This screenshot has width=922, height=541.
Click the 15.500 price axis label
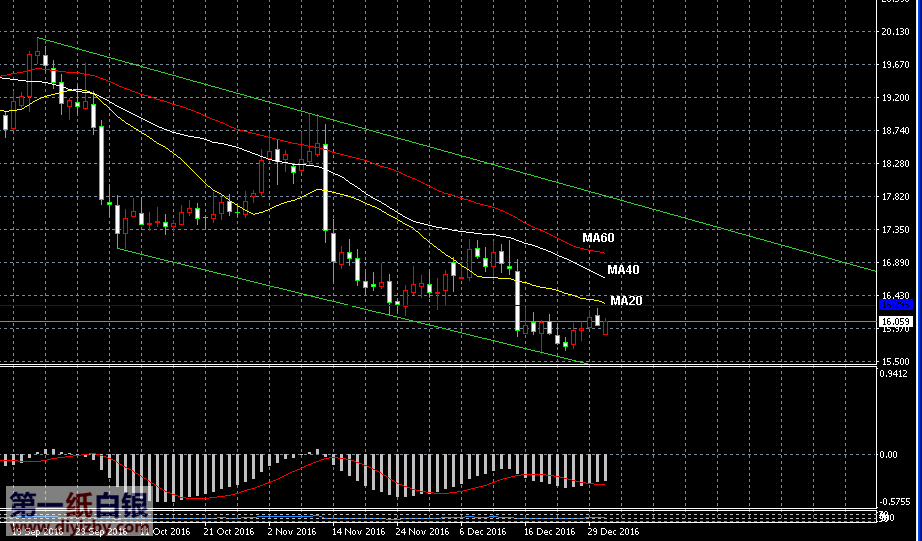895,362
